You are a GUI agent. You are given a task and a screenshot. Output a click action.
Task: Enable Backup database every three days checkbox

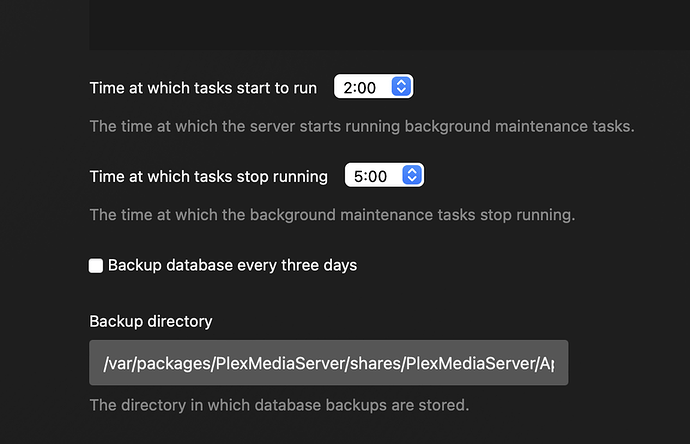(96, 266)
